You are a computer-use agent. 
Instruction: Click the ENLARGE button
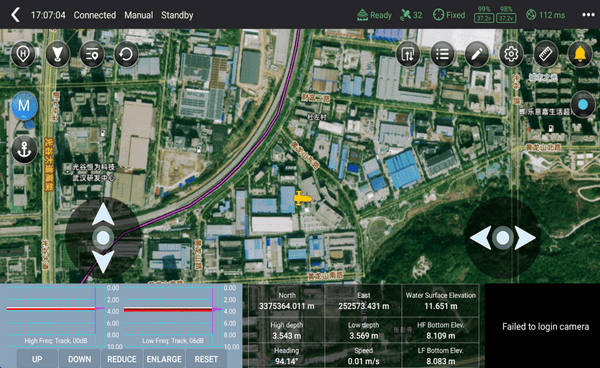click(164, 359)
